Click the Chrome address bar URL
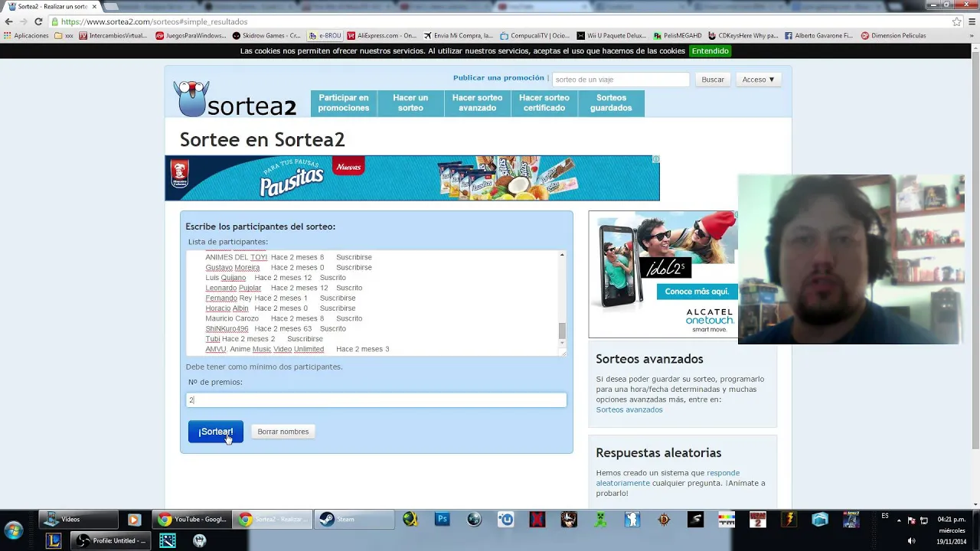The image size is (980, 551). coord(154,21)
